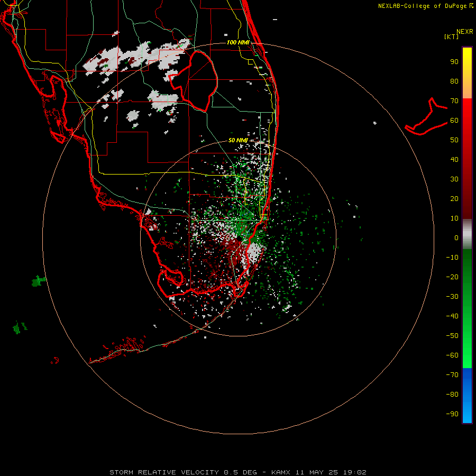Select the -30 value on the velocity scale
The height and width of the screenshot is (476, 476).
click(x=452, y=297)
